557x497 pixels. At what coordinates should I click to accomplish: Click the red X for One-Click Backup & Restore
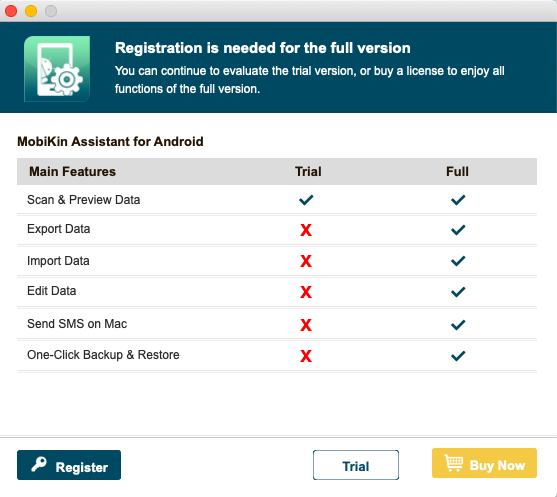[x=306, y=356]
